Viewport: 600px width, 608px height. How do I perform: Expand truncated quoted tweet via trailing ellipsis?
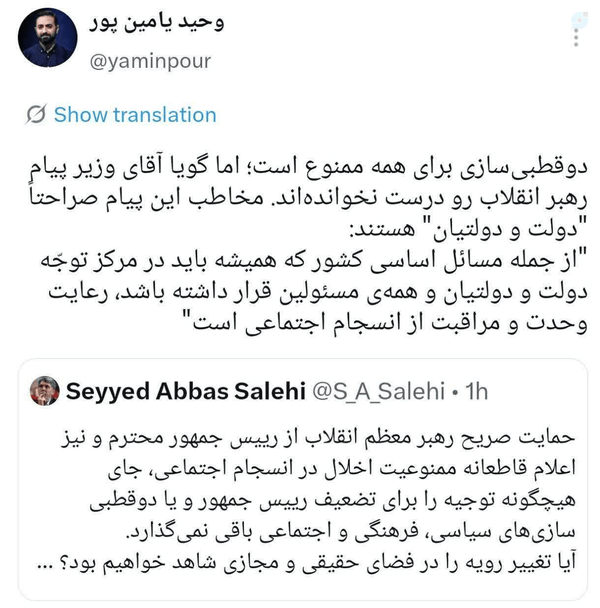point(45,566)
